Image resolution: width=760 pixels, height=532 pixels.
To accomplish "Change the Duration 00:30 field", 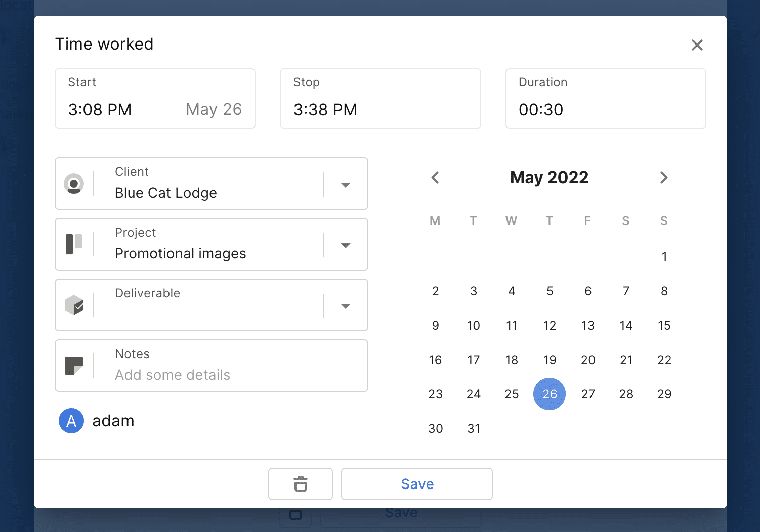I will [x=606, y=99].
